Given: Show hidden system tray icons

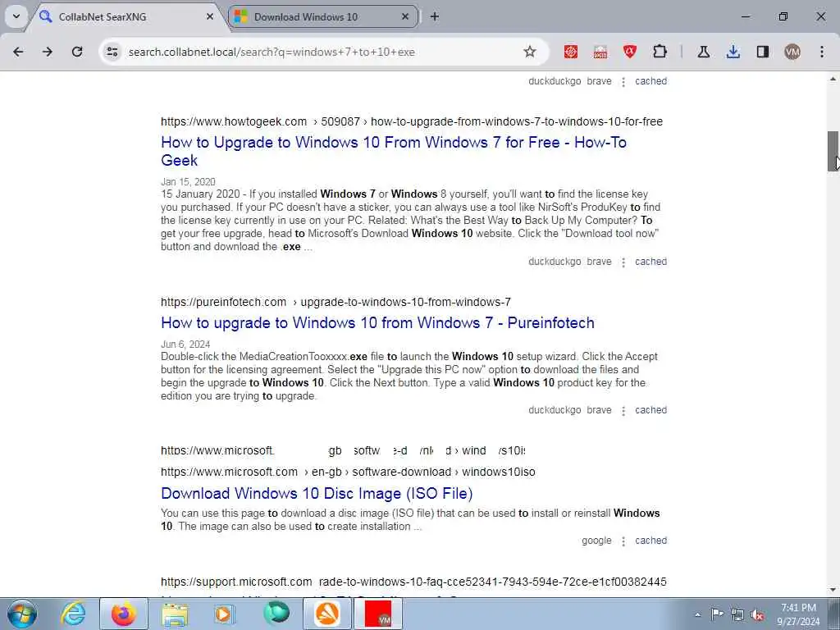Looking at the screenshot, I should click(x=697, y=614).
